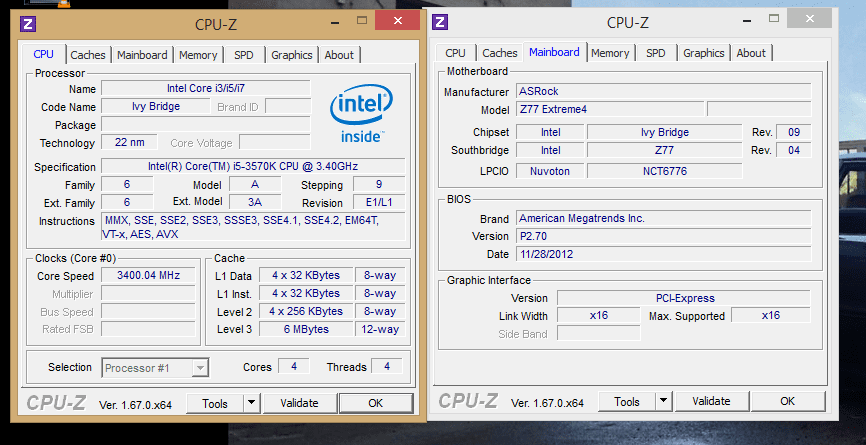This screenshot has width=866, height=445.
Task: Click model 'Z77 Extreme4' field
Action: point(610,109)
